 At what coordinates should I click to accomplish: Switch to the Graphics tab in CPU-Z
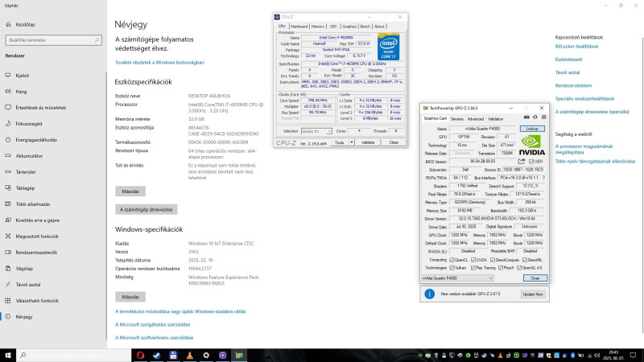click(349, 27)
